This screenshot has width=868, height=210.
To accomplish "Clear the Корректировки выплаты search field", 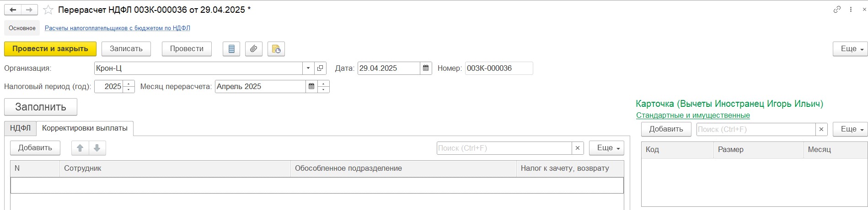I will click(x=578, y=148).
